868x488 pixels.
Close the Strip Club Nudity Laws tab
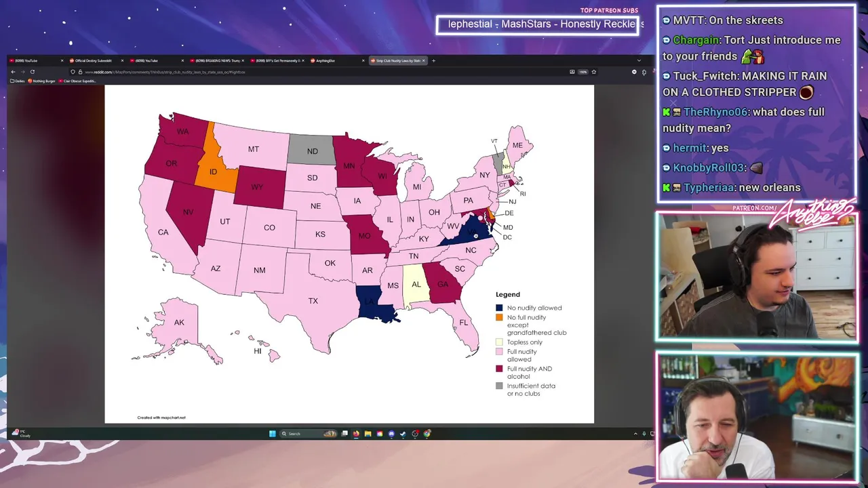(x=423, y=60)
